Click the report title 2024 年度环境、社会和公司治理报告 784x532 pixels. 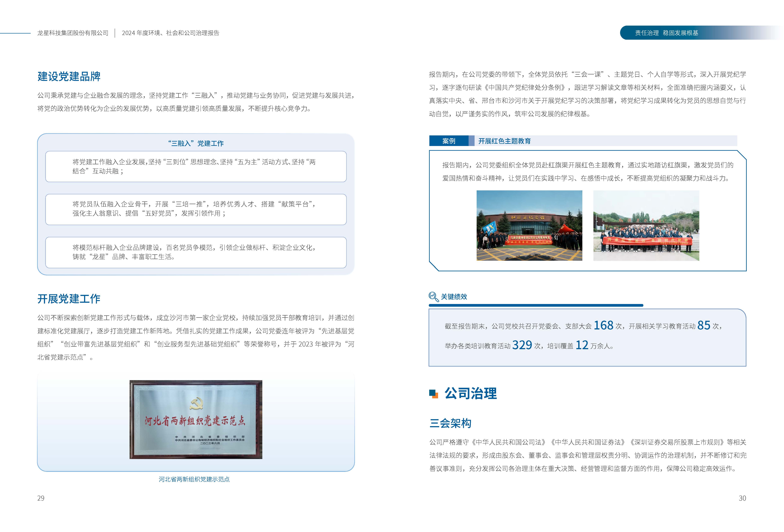(170, 33)
